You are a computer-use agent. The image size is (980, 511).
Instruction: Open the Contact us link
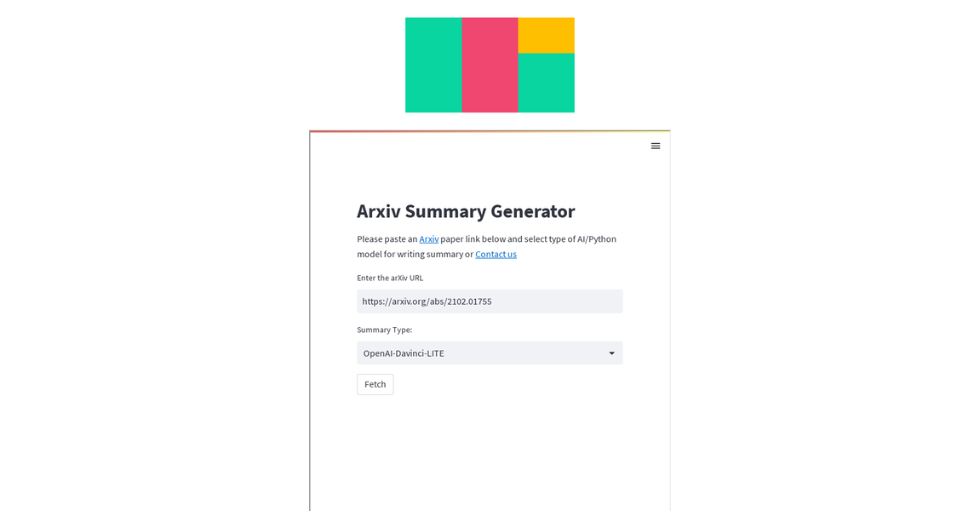click(496, 254)
